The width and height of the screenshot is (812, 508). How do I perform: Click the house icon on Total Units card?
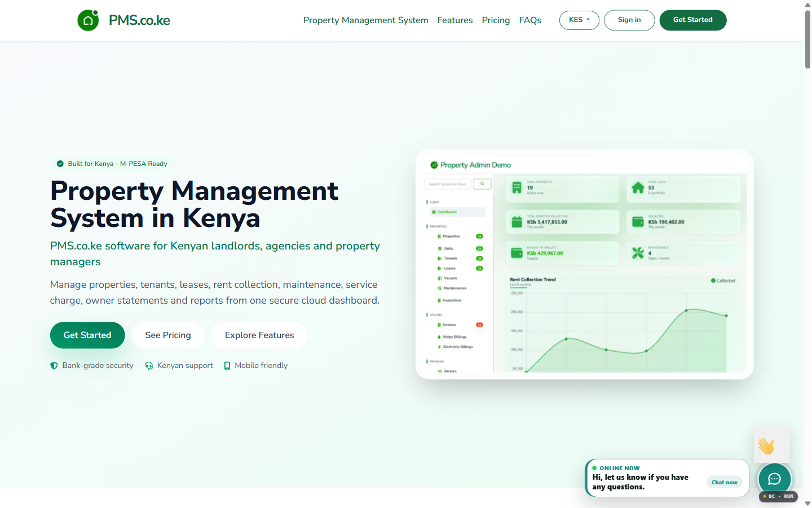coord(638,188)
